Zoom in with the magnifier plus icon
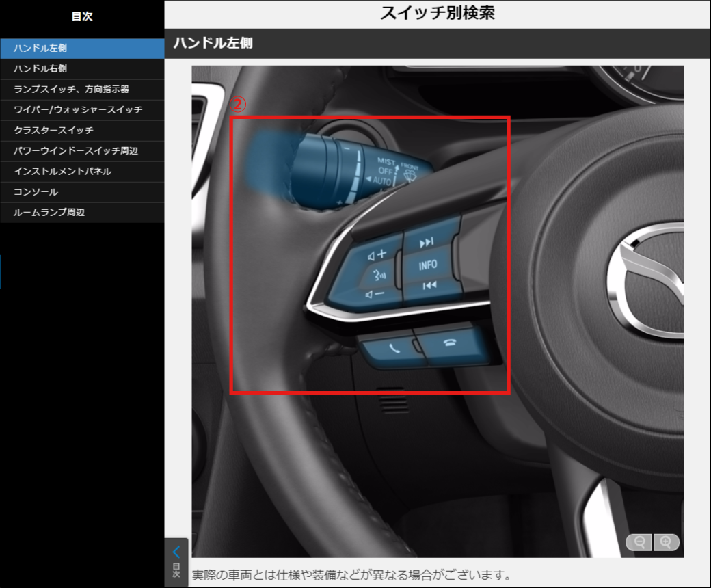 (666, 542)
